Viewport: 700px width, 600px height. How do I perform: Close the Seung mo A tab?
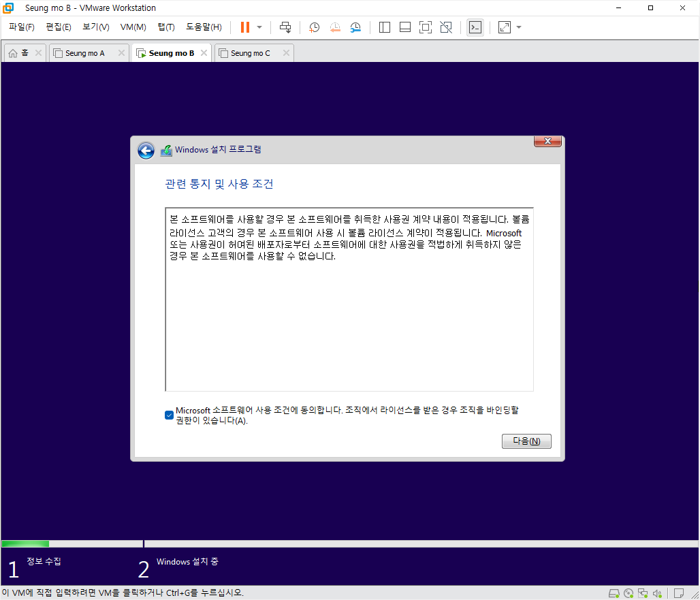[121, 53]
